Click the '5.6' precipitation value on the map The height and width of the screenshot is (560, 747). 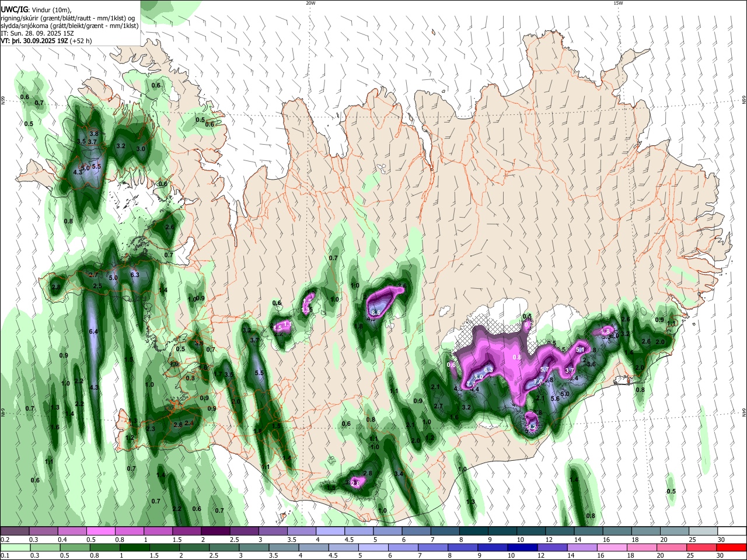click(x=555, y=398)
